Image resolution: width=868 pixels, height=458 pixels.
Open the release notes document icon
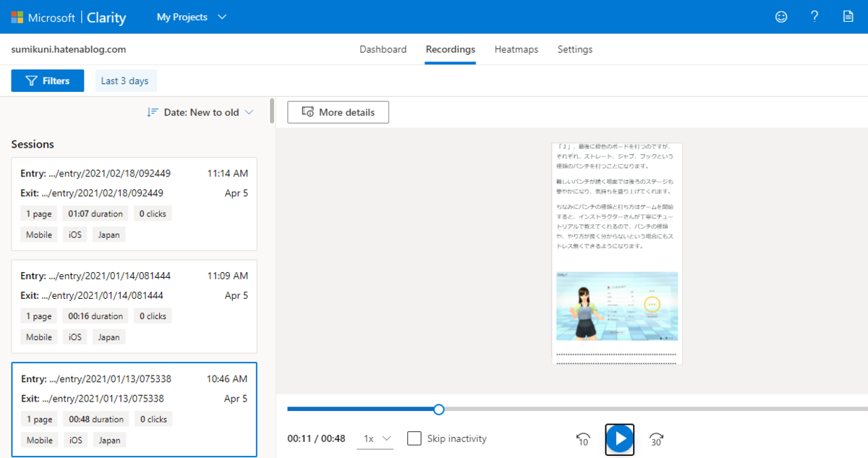click(x=848, y=17)
